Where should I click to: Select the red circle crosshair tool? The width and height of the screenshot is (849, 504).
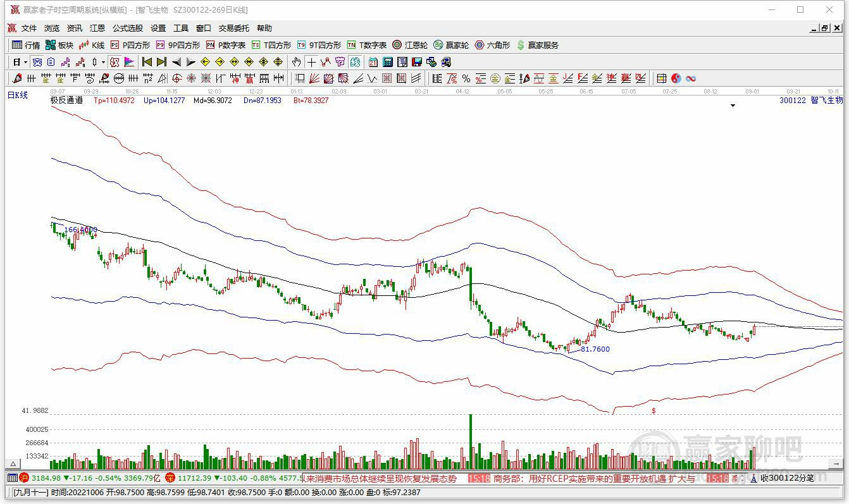point(178,78)
